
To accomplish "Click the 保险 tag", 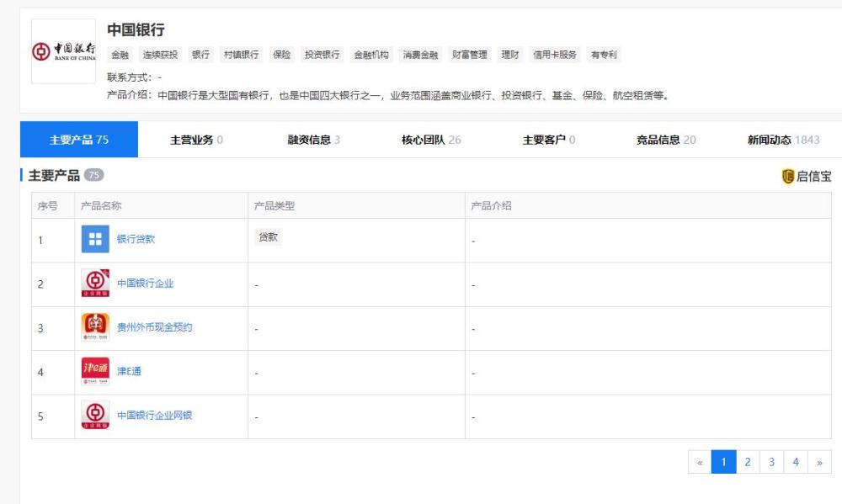I will coord(282,55).
